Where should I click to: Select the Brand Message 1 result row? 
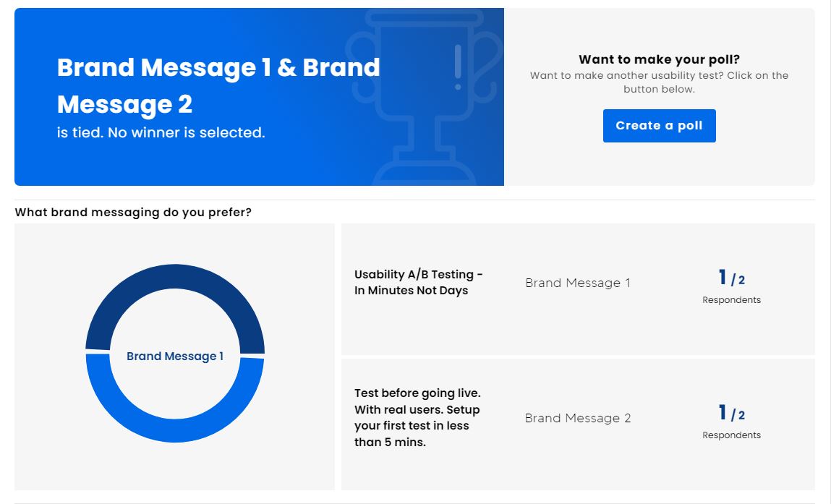tap(579, 287)
